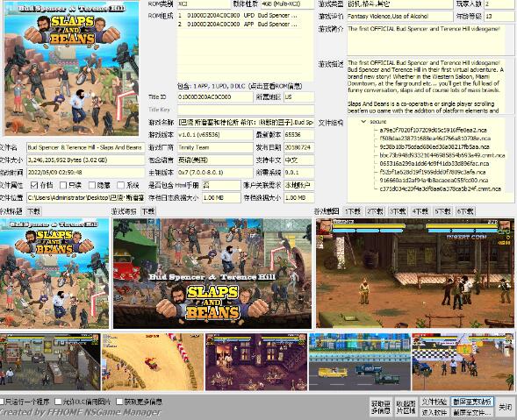Download game screenshot 5 via 5下载

click(442, 211)
